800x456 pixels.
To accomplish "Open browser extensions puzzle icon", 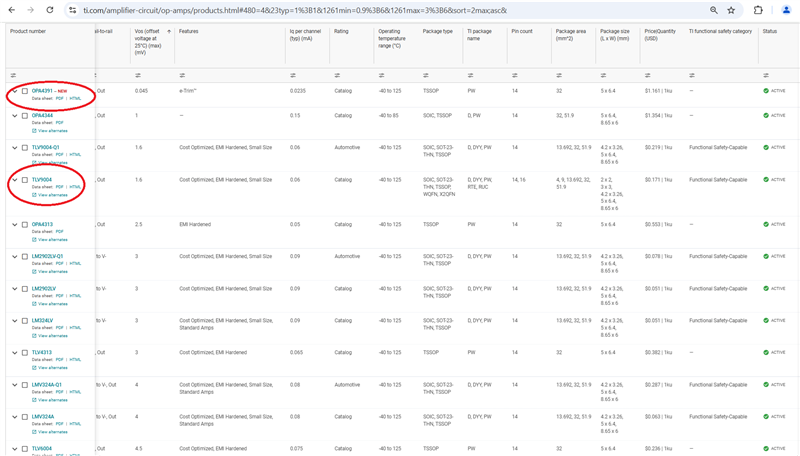I will click(x=758, y=10).
